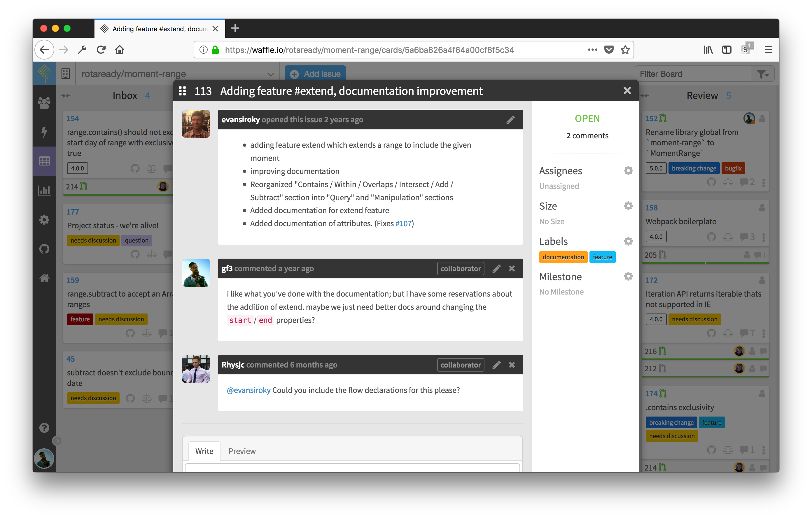This screenshot has height=519, width=812.
Task: Select the Write tab
Action: click(204, 451)
